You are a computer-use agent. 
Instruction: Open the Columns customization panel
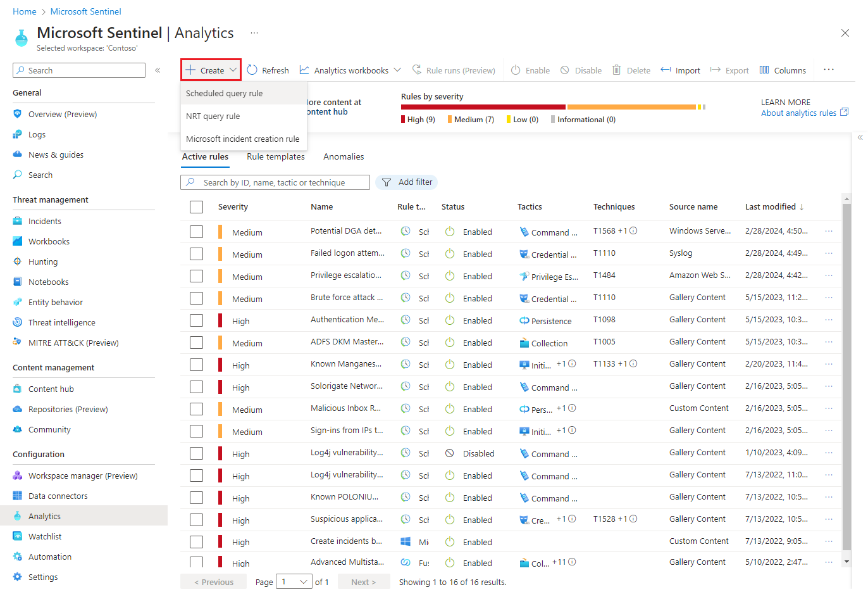click(783, 70)
